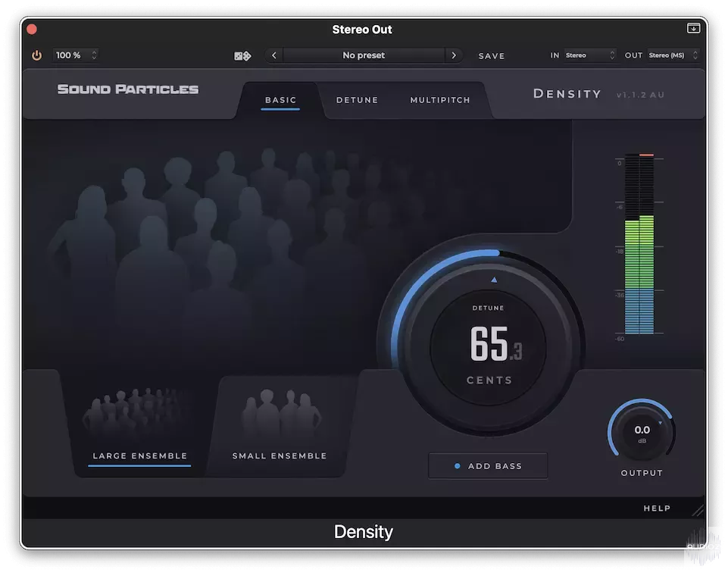Switch to the Detune tab
This screenshot has height=573, width=728.
(357, 100)
